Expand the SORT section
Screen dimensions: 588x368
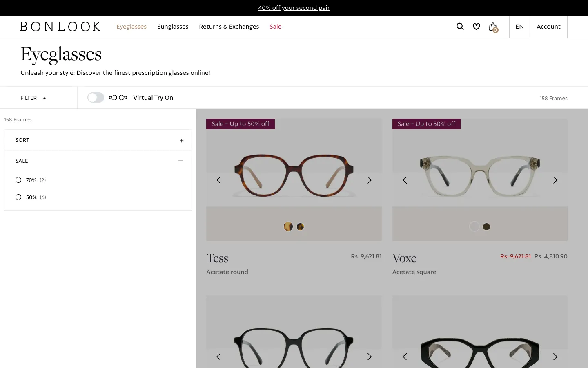click(x=98, y=140)
